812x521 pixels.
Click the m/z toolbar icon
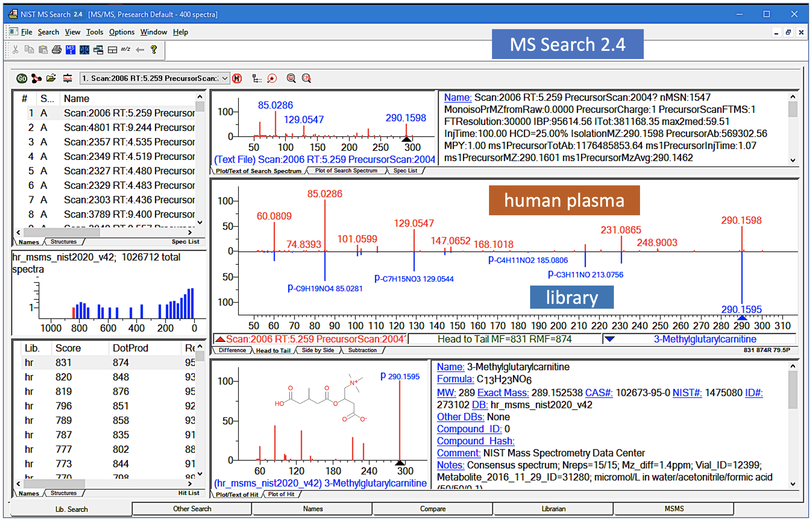click(x=126, y=49)
